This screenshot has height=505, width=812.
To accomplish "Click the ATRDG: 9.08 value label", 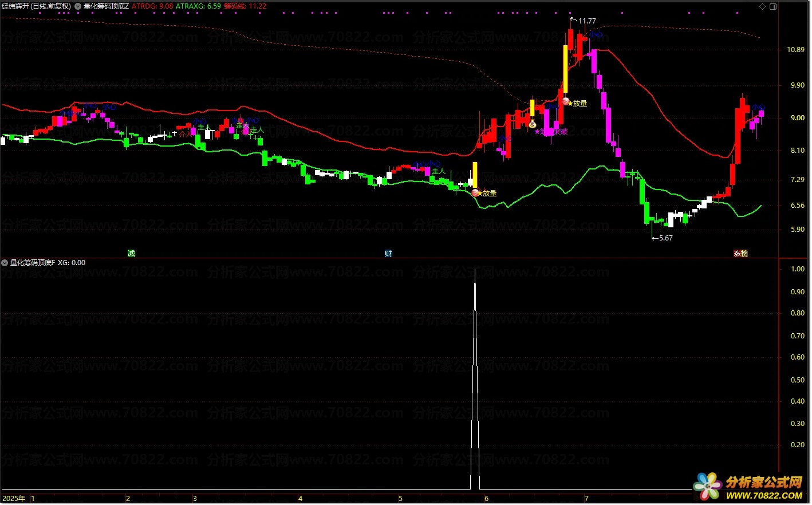I will (152, 6).
